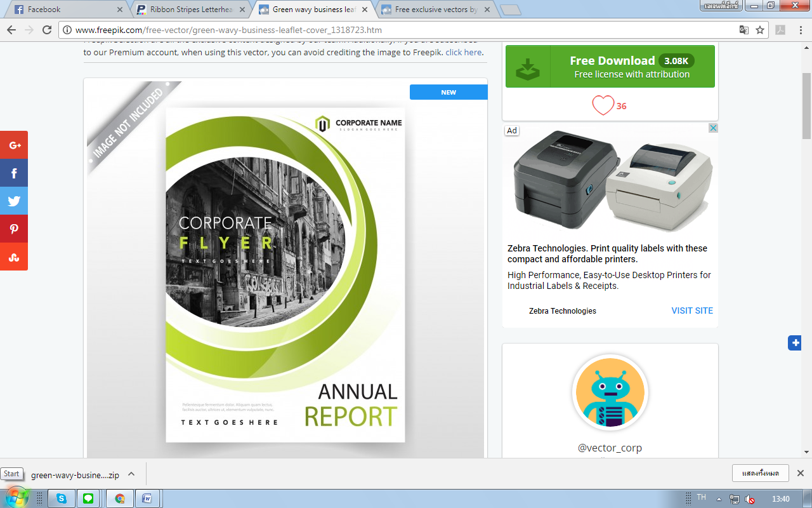Click the show all downloads button
The height and width of the screenshot is (508, 812).
(x=760, y=473)
